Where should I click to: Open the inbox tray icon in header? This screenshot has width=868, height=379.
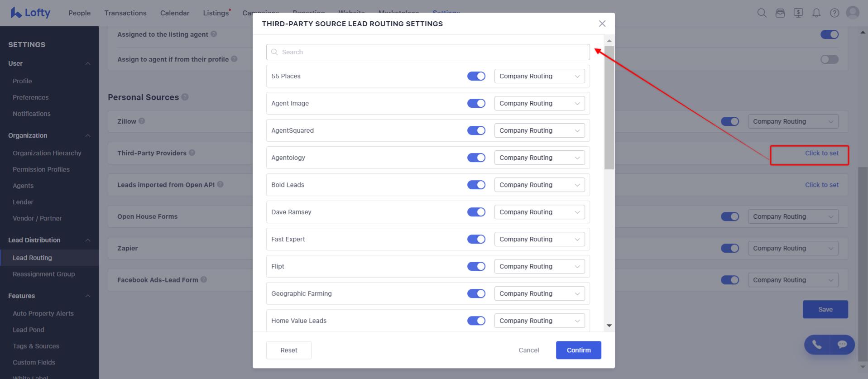coord(780,13)
